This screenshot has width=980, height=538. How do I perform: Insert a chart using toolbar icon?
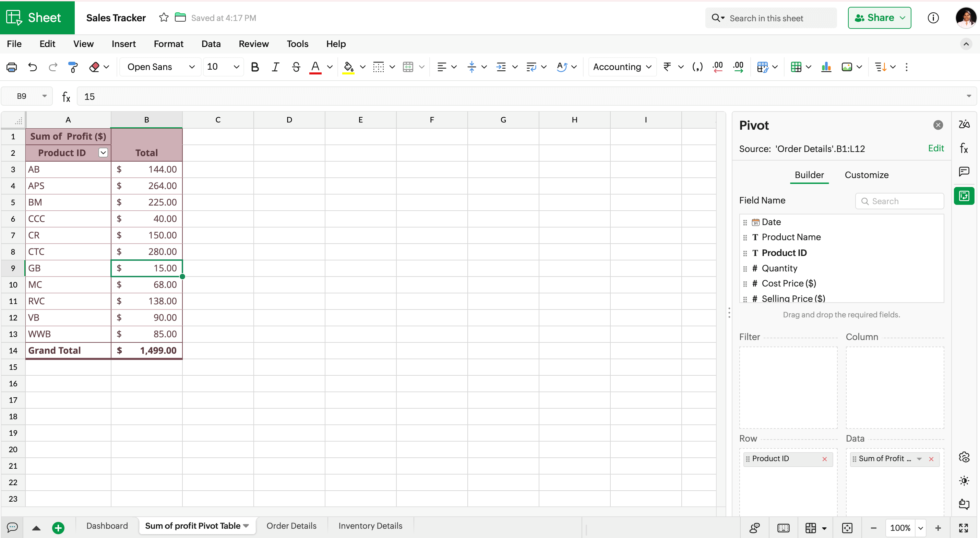click(826, 67)
